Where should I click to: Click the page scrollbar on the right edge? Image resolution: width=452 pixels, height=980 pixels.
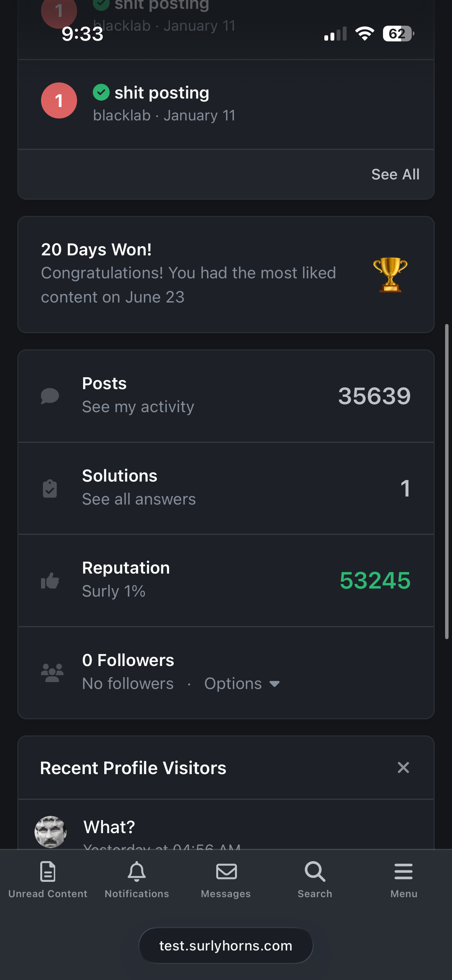[x=447, y=481]
